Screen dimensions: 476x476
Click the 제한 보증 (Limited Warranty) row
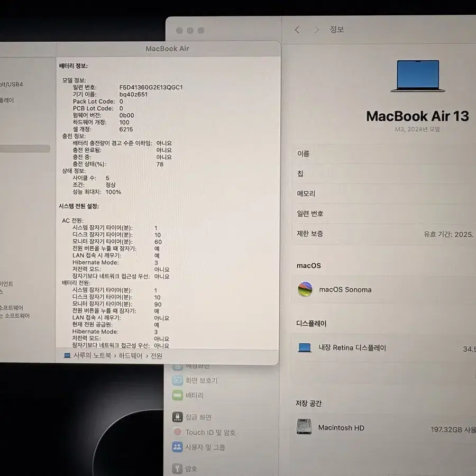[x=384, y=234]
